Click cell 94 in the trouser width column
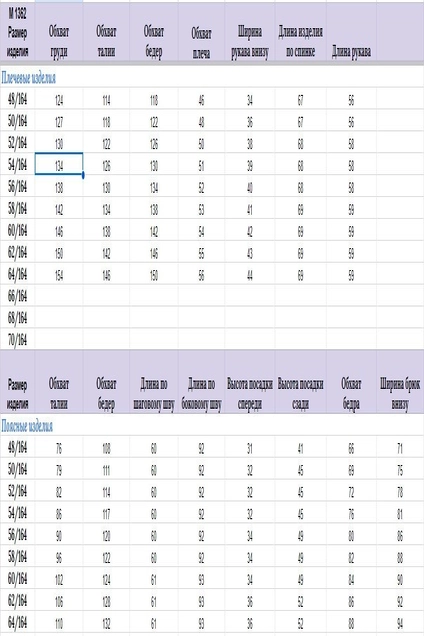 (400, 623)
